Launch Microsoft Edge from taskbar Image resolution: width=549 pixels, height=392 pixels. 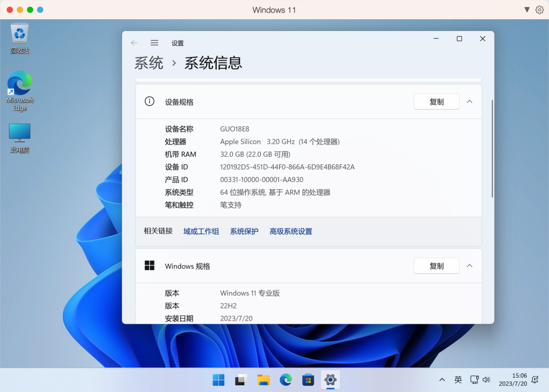286,380
